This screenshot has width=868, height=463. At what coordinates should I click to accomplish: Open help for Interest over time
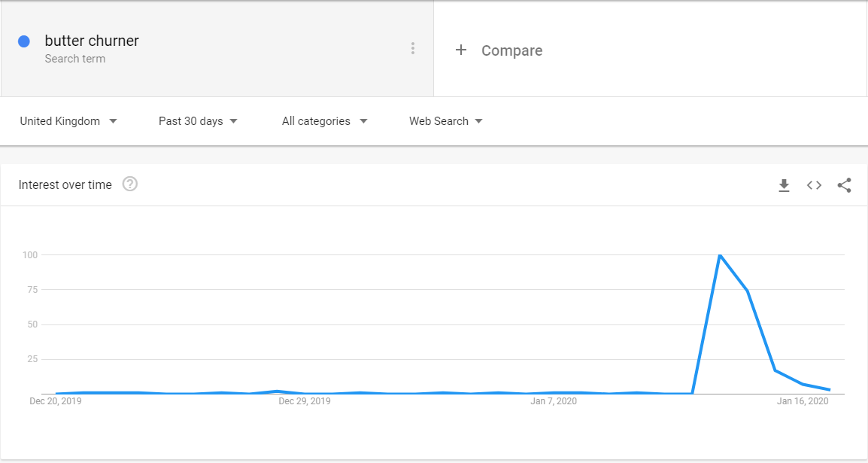130,184
